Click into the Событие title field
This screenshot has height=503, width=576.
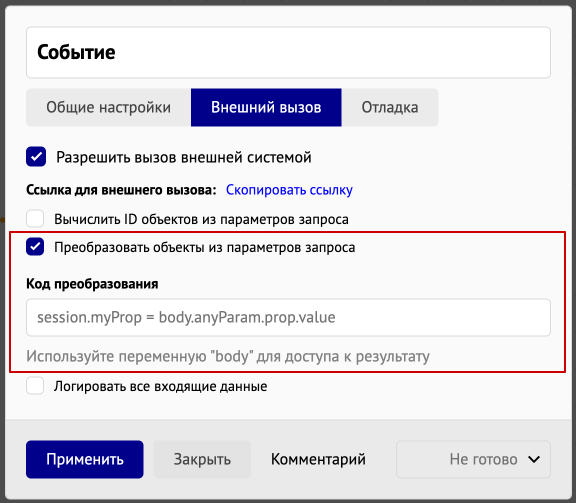[288, 53]
